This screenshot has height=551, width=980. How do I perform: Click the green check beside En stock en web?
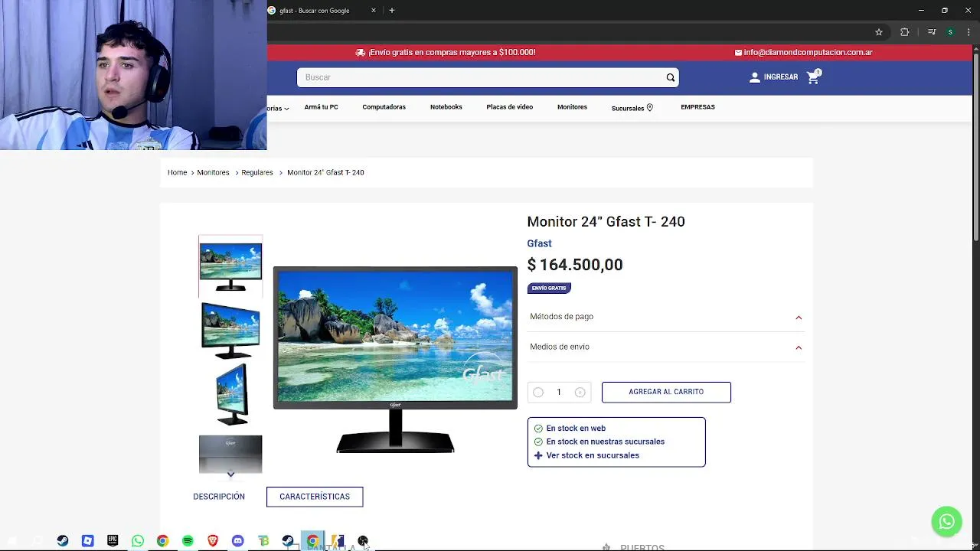(x=538, y=429)
